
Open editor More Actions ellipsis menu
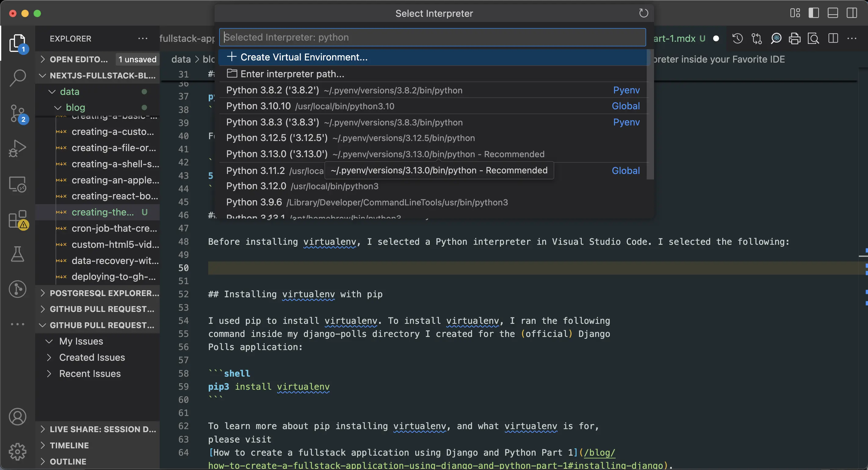852,38
